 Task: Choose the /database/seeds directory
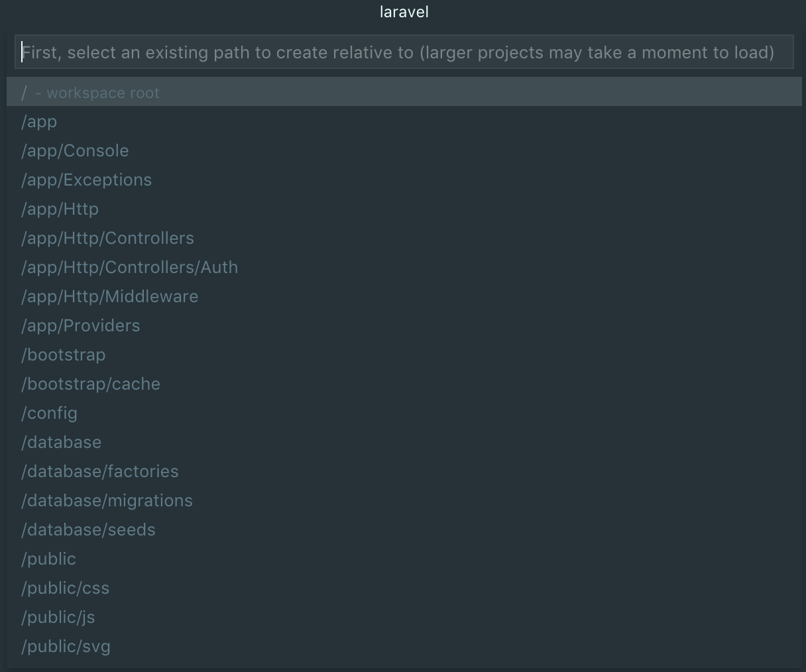click(x=89, y=530)
